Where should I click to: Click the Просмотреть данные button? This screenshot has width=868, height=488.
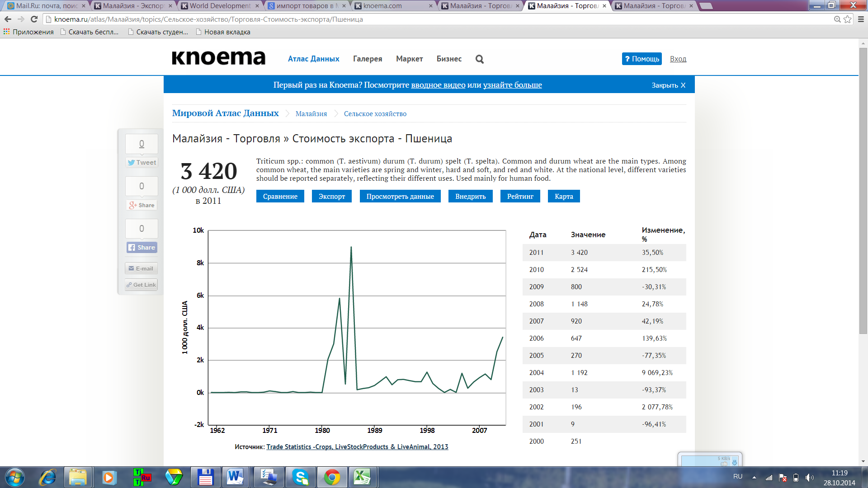click(400, 197)
